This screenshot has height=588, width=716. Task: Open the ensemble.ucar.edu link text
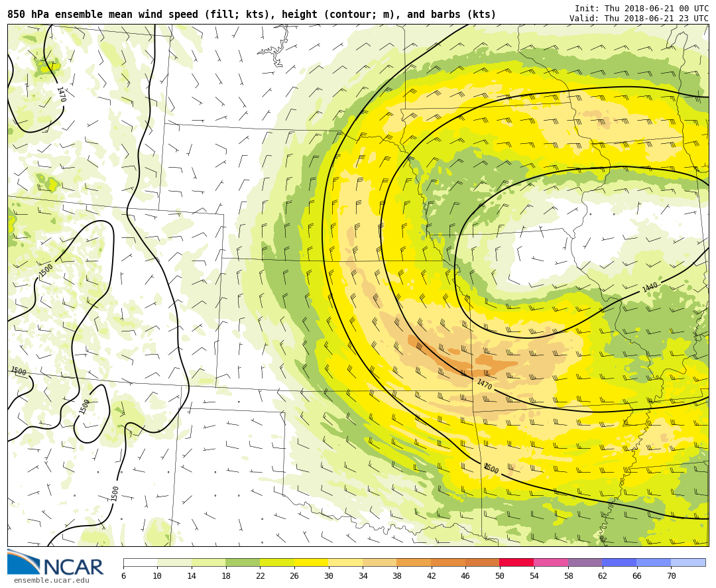(x=51, y=580)
